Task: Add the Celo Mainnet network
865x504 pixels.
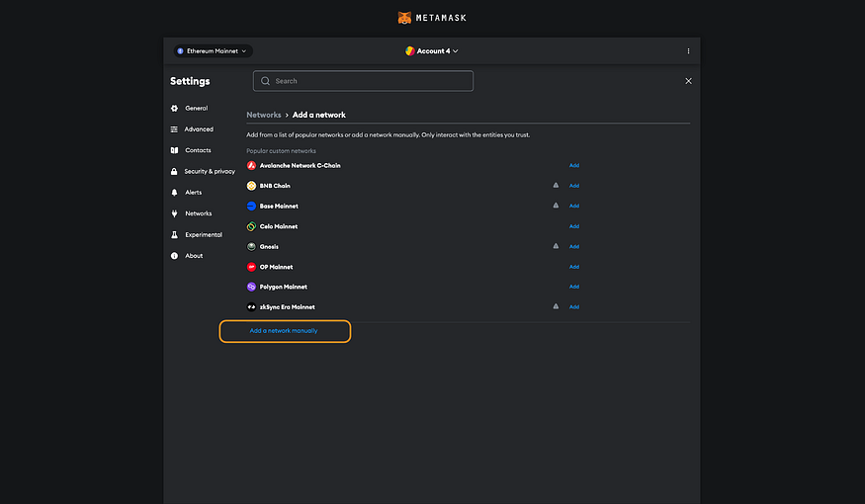Action: click(573, 226)
